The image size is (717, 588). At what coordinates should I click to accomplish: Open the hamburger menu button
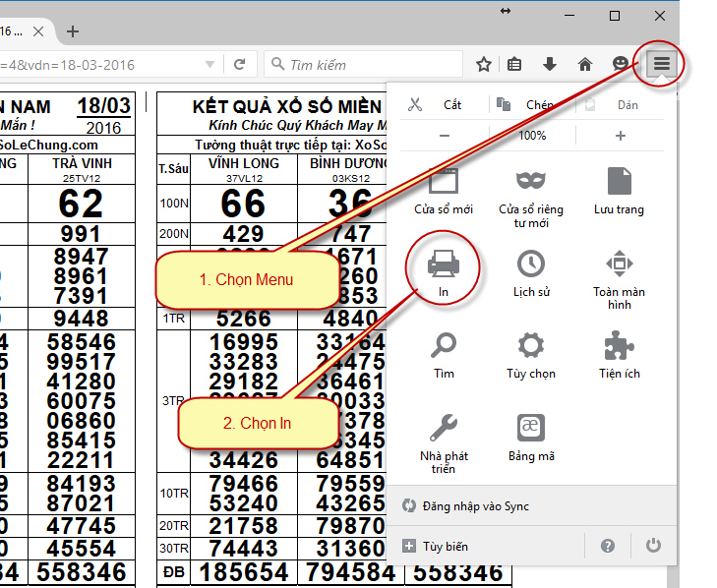pyautogui.click(x=662, y=65)
